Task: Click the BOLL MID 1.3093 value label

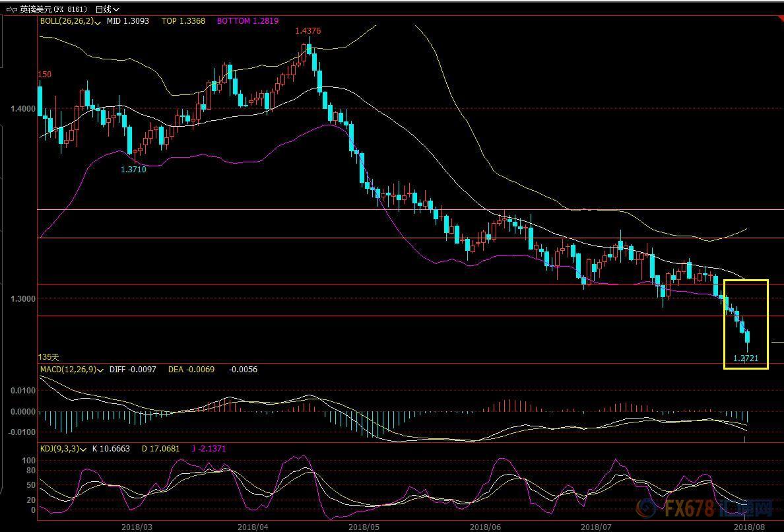Action: 128,21
